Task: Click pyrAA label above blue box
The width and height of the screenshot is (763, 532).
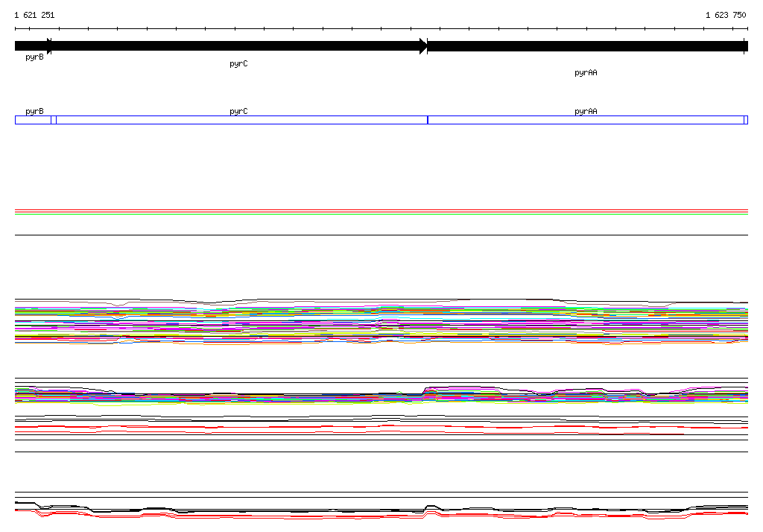Action: [x=586, y=111]
